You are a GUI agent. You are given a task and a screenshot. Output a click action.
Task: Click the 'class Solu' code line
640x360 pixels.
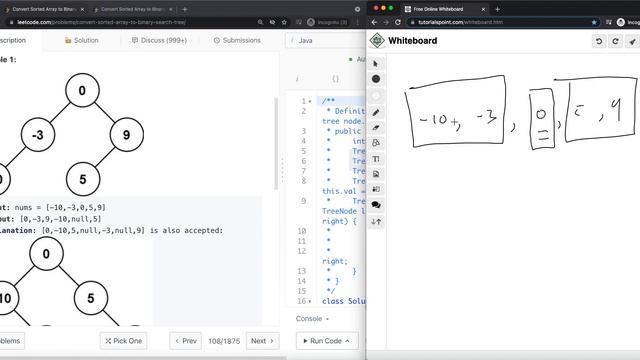point(344,301)
